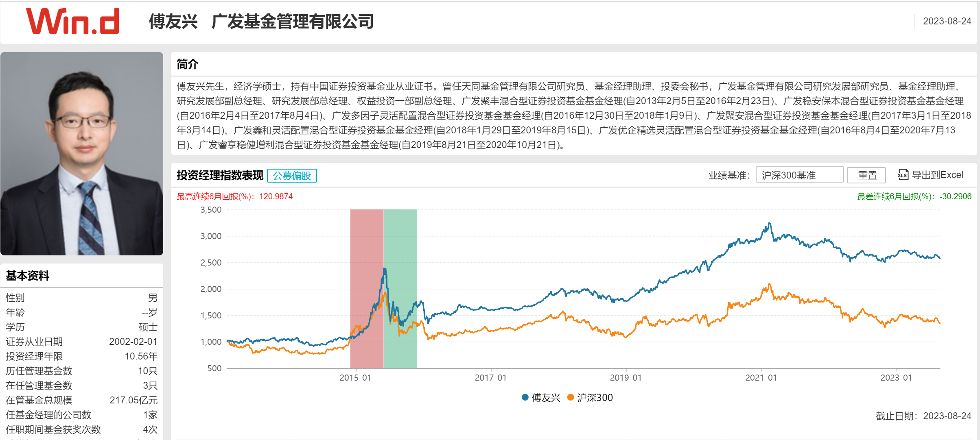Toggle the 傅友兴 blue legend dot

[x=525, y=397]
